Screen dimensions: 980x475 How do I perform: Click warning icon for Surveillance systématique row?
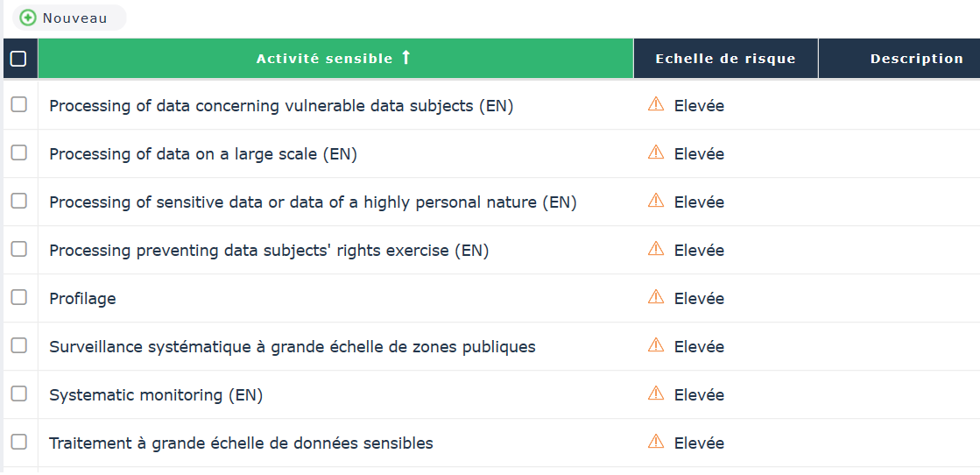coord(656,345)
